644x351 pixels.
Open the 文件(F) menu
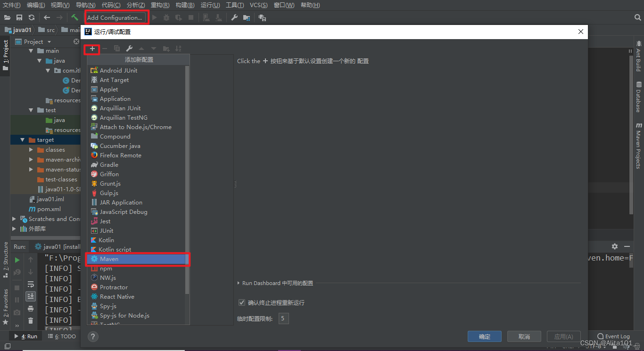[12, 5]
